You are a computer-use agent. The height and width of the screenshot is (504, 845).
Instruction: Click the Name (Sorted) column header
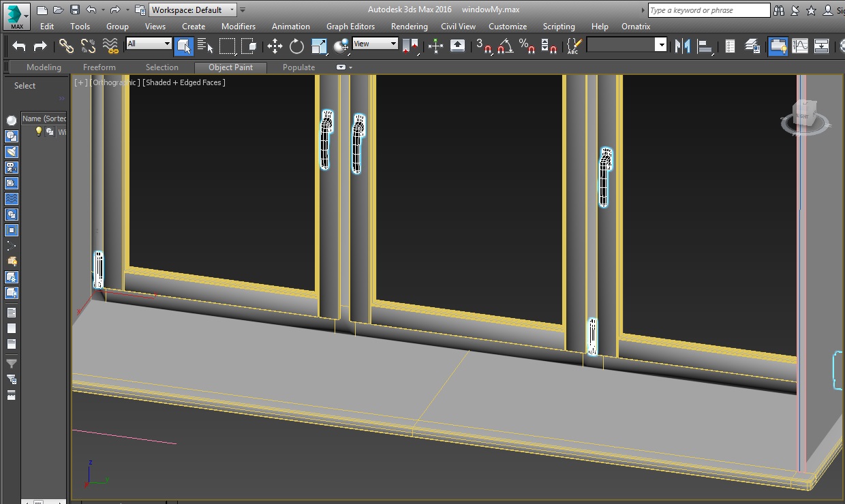point(44,119)
